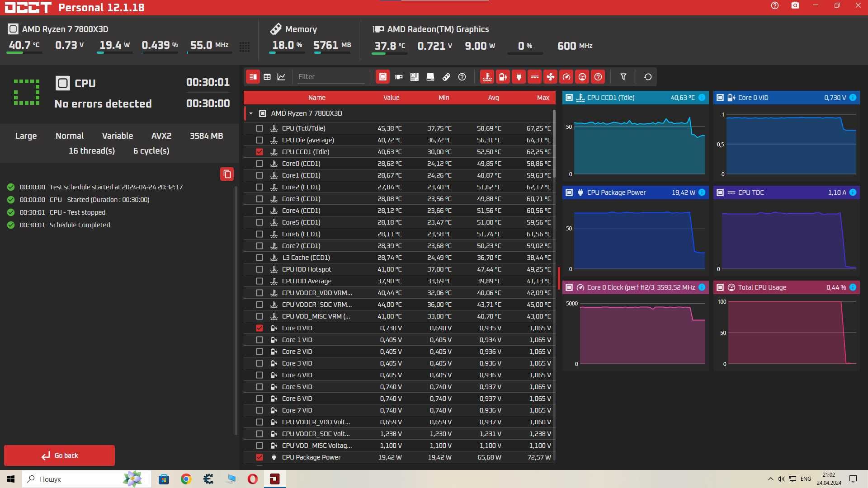
Task: Toggle the unknown sensor type filter
Action: click(598, 77)
